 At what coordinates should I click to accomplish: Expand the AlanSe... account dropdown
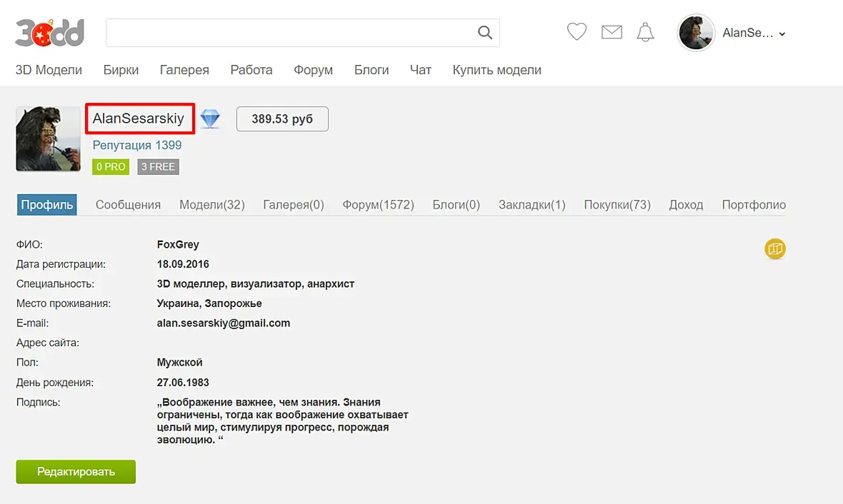click(x=754, y=34)
